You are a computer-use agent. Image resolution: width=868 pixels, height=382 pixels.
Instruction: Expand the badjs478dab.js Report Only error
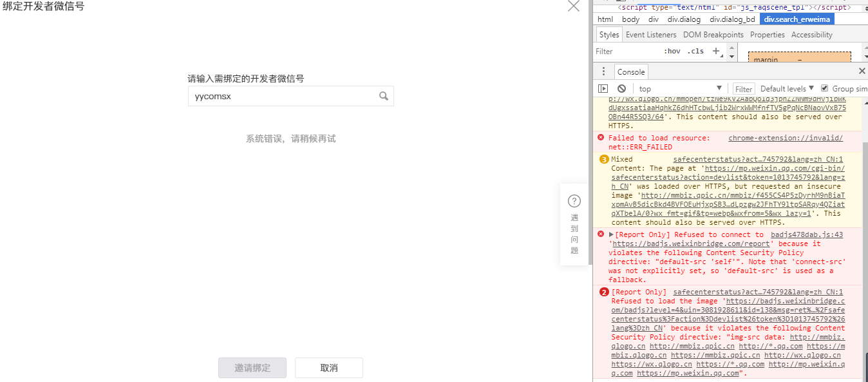coord(611,234)
